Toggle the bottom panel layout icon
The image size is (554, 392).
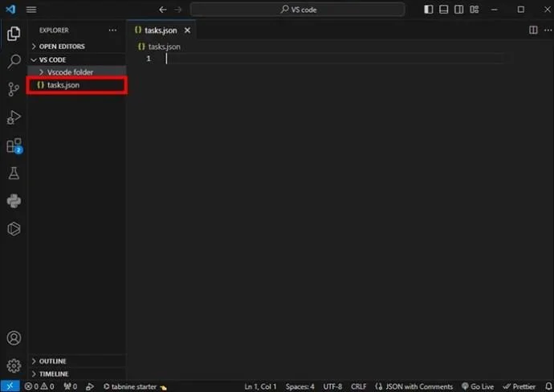pos(443,9)
